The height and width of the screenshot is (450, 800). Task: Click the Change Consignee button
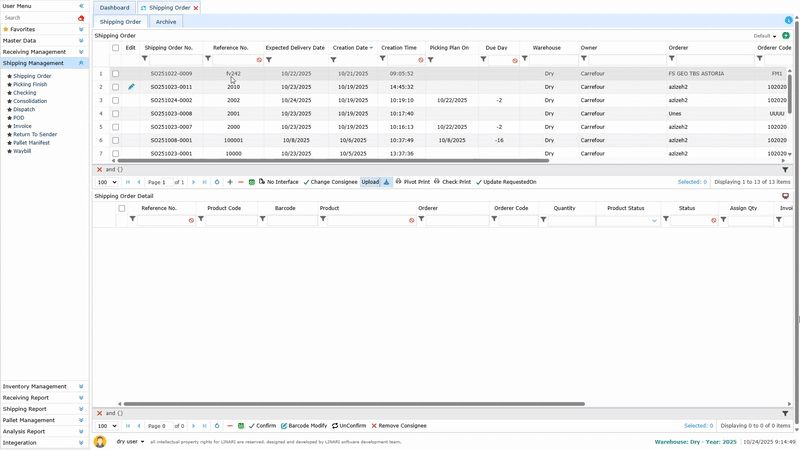point(330,182)
